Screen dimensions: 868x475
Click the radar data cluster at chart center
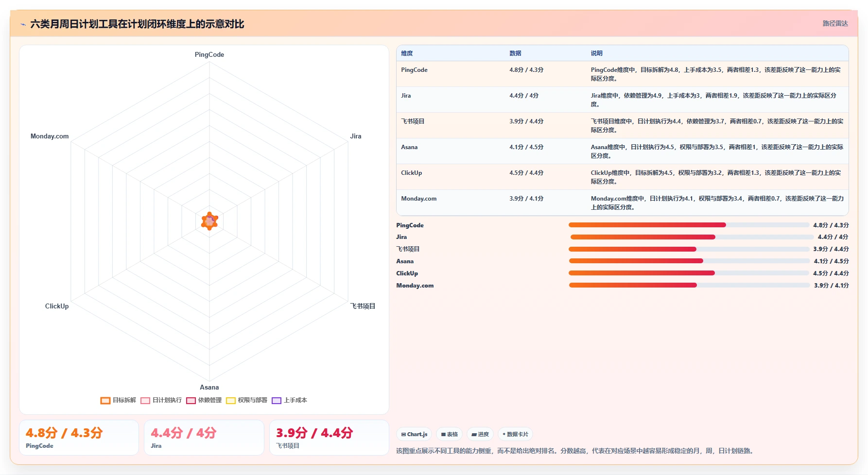tap(209, 221)
